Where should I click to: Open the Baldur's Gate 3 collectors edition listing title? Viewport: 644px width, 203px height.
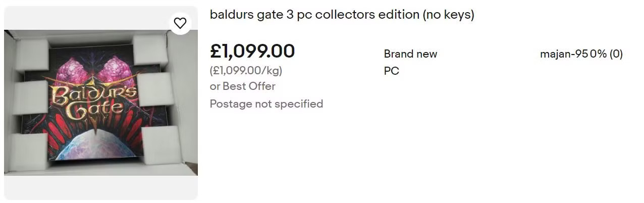pos(342,15)
